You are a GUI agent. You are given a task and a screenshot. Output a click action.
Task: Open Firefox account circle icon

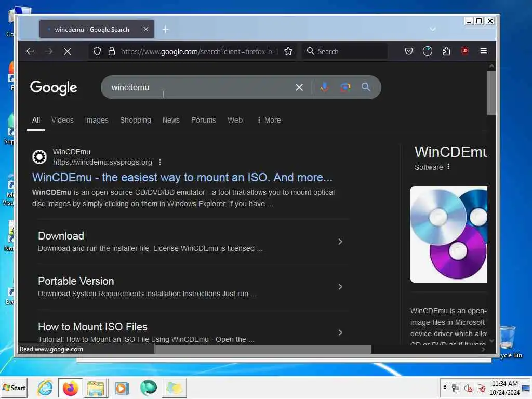pyautogui.click(x=428, y=51)
